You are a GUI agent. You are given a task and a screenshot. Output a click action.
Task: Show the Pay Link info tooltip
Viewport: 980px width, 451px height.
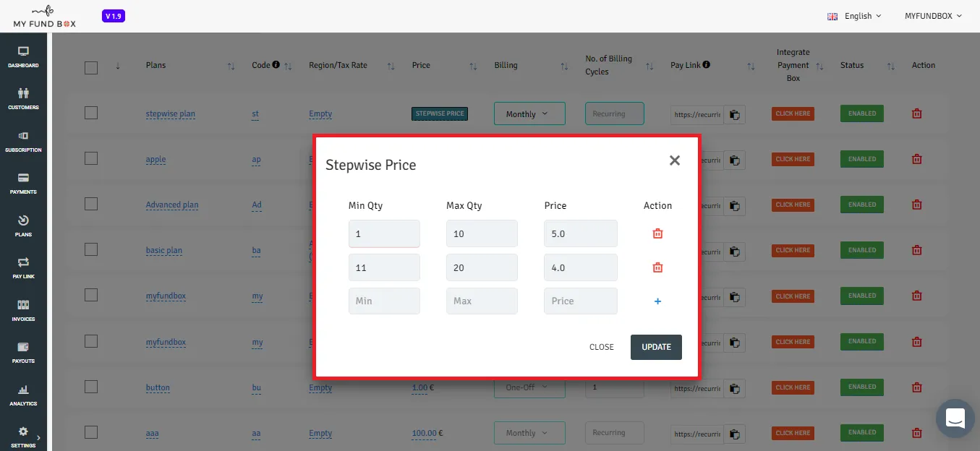click(706, 64)
